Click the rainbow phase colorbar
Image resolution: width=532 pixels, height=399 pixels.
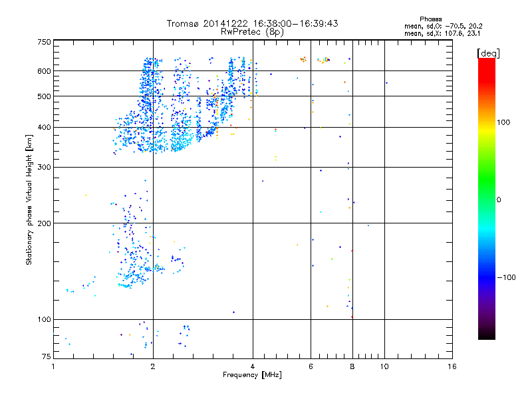(487, 199)
